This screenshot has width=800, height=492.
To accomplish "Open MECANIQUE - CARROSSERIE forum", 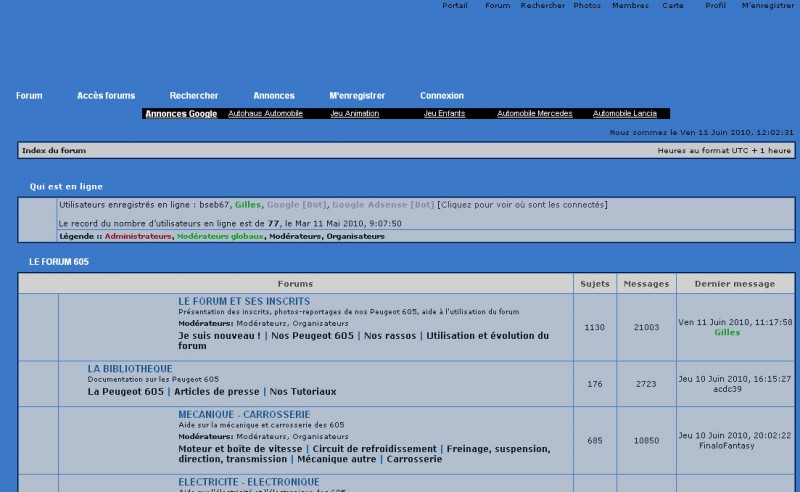I will pos(244,415).
